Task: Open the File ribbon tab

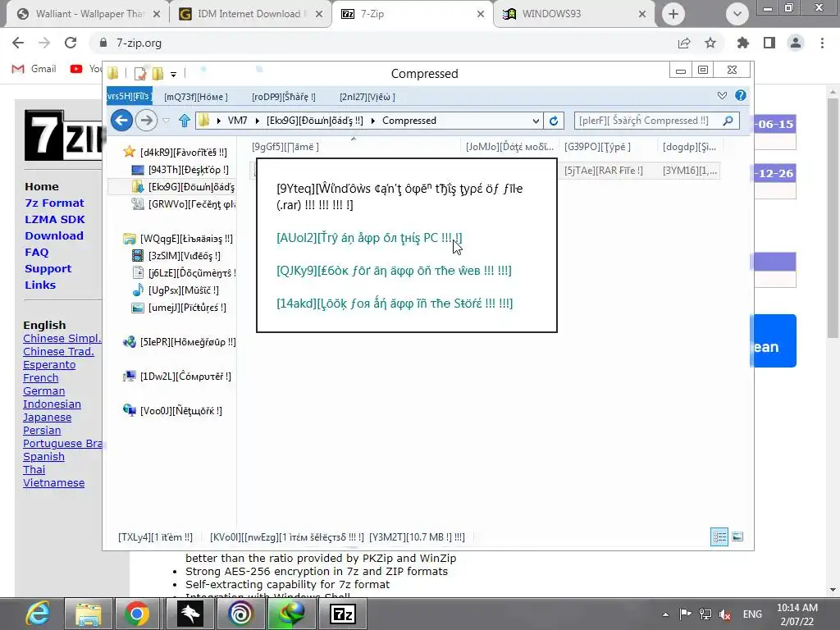Action: (x=129, y=97)
